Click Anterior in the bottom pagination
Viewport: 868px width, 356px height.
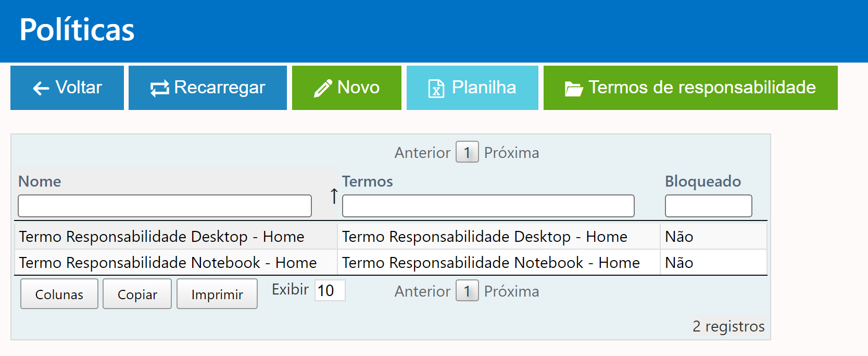tap(422, 291)
